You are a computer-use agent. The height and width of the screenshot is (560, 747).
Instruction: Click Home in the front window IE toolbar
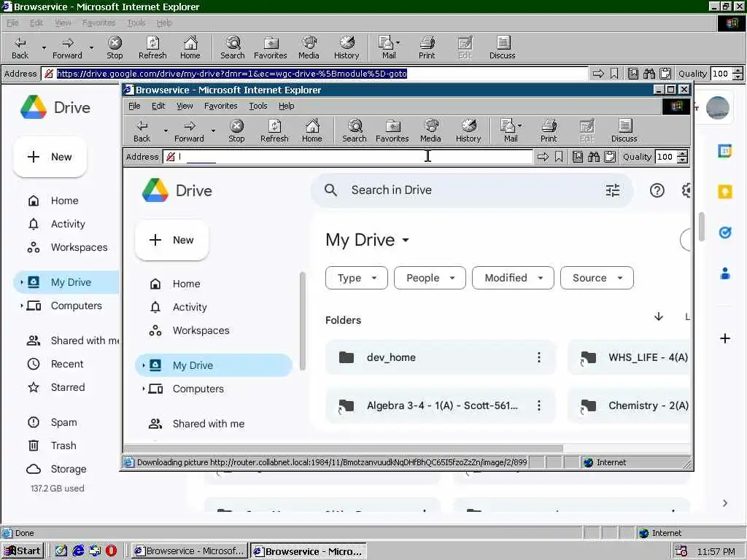(312, 131)
